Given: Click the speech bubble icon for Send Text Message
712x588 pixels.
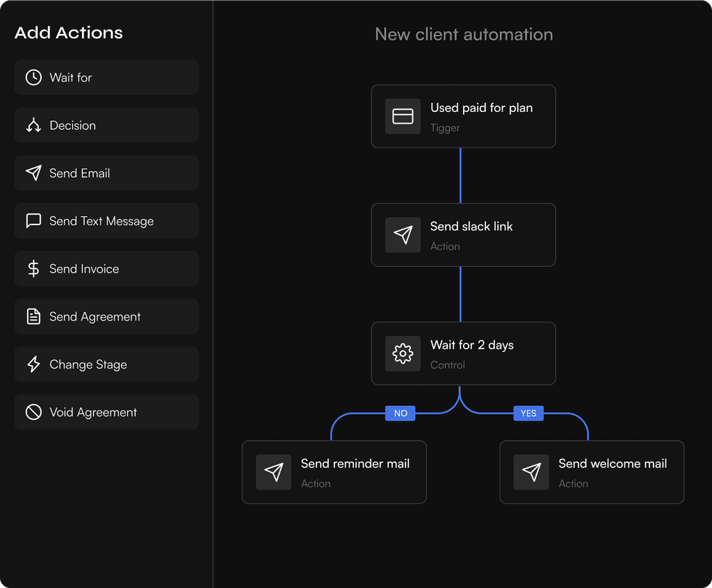Looking at the screenshot, I should tap(33, 221).
